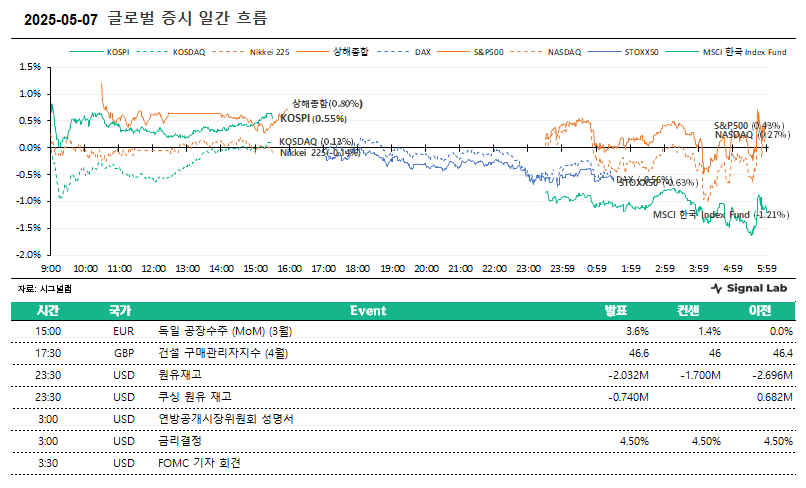This screenshot has height=488, width=806.
Task: Click the 컨센 column header
Action: tap(688, 311)
